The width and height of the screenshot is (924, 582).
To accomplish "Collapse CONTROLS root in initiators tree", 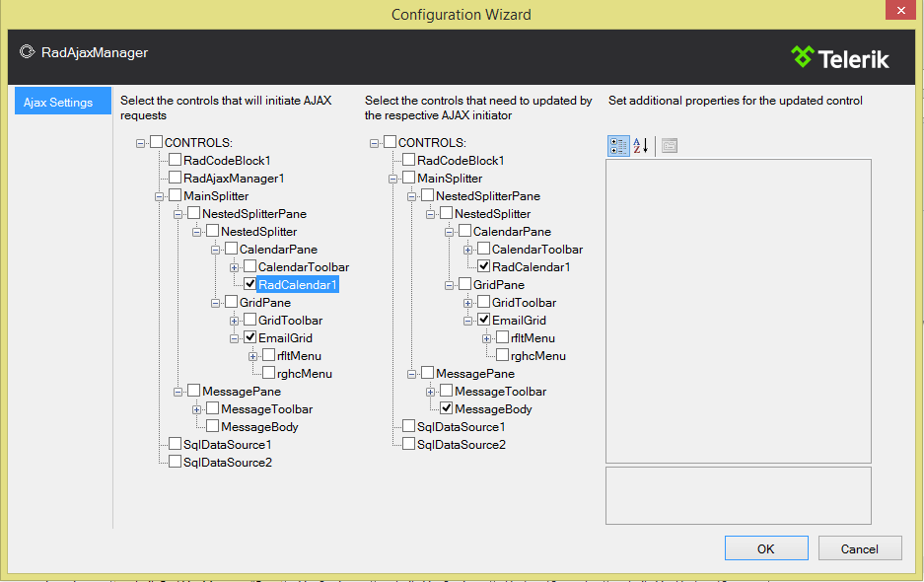I will tap(140, 143).
